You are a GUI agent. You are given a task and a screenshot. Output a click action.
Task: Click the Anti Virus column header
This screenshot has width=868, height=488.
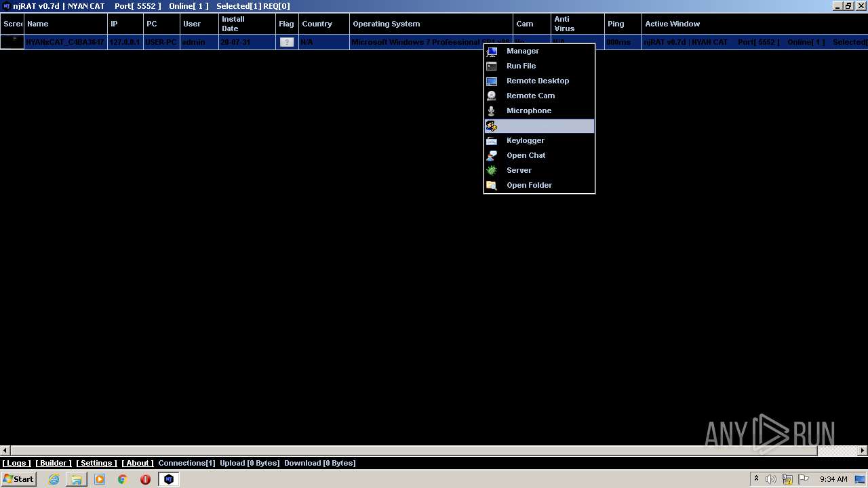point(577,24)
